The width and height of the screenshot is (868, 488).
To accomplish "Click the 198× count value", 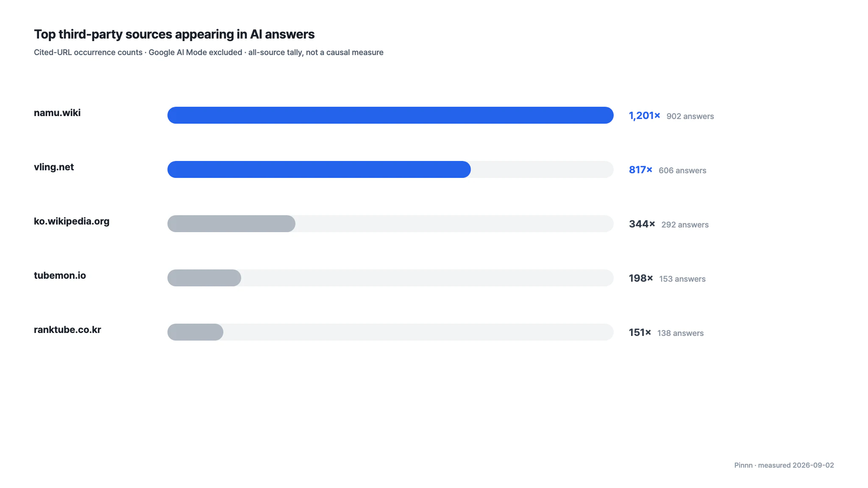I will pos(641,278).
